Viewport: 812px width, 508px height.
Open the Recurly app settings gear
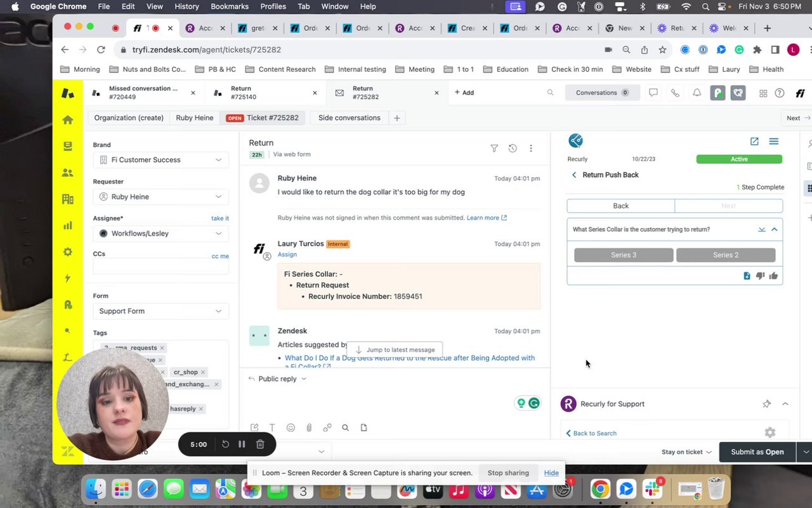[x=770, y=432]
